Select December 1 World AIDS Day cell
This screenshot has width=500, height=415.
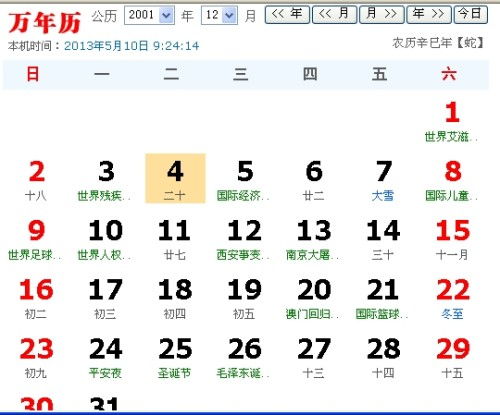coord(452,122)
